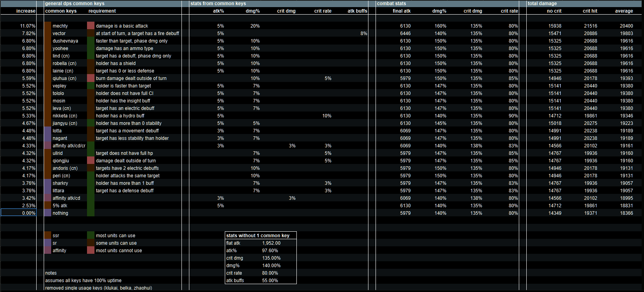The width and height of the screenshot is (644, 292).
Task: Click the 'atk buffs' column header
Action: 357,11
